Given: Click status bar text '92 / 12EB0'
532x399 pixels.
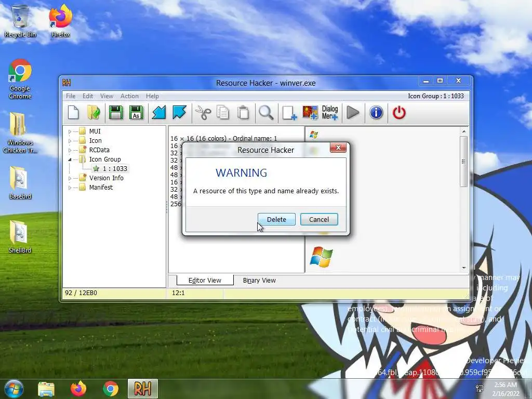Looking at the screenshot, I should (x=81, y=293).
